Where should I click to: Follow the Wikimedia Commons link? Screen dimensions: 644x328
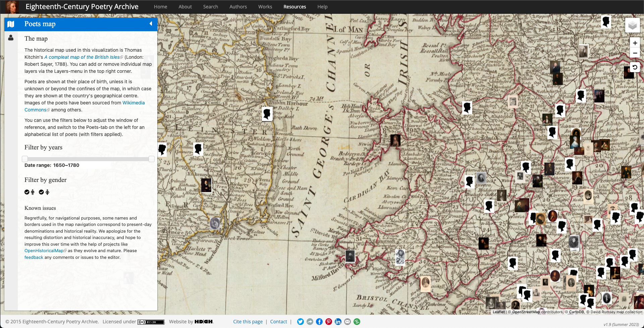(85, 106)
